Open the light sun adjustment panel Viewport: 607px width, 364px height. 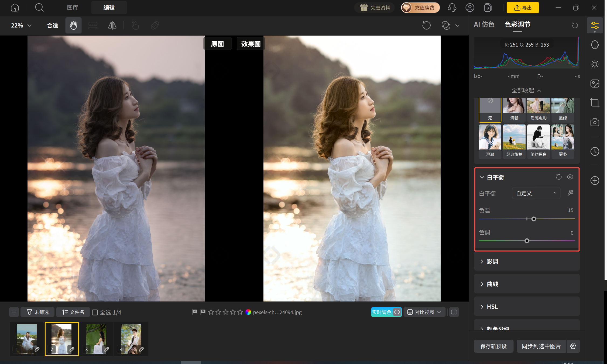[595, 64]
